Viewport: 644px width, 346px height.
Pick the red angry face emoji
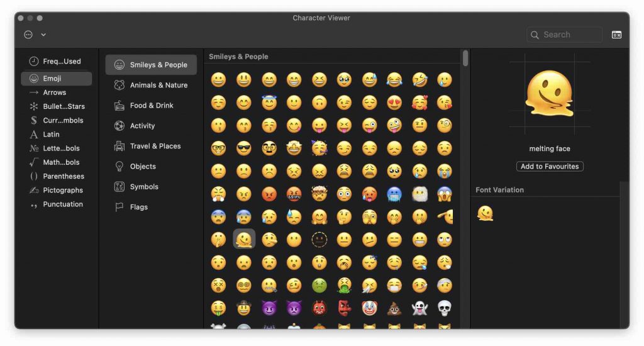point(269,194)
